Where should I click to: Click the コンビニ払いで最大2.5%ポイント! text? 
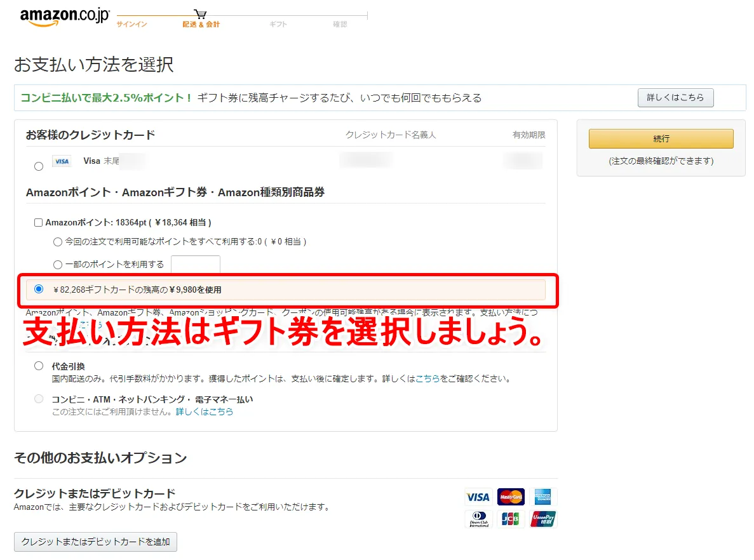click(x=106, y=98)
